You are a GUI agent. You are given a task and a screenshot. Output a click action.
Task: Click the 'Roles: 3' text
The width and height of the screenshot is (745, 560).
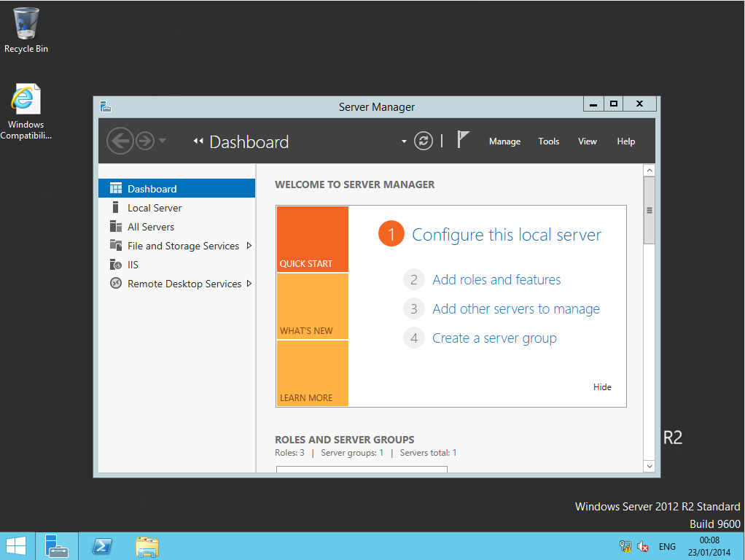point(289,453)
